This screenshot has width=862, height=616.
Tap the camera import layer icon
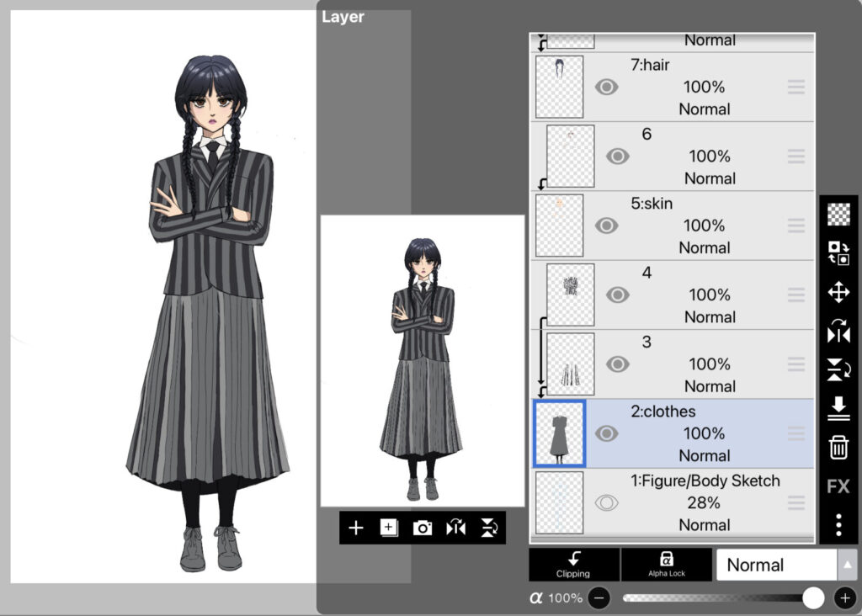coord(423,528)
